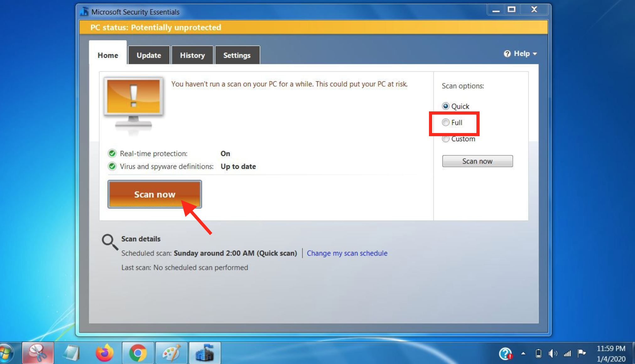The image size is (635, 364).
Task: Click the taskbar clock and date
Action: click(611, 354)
